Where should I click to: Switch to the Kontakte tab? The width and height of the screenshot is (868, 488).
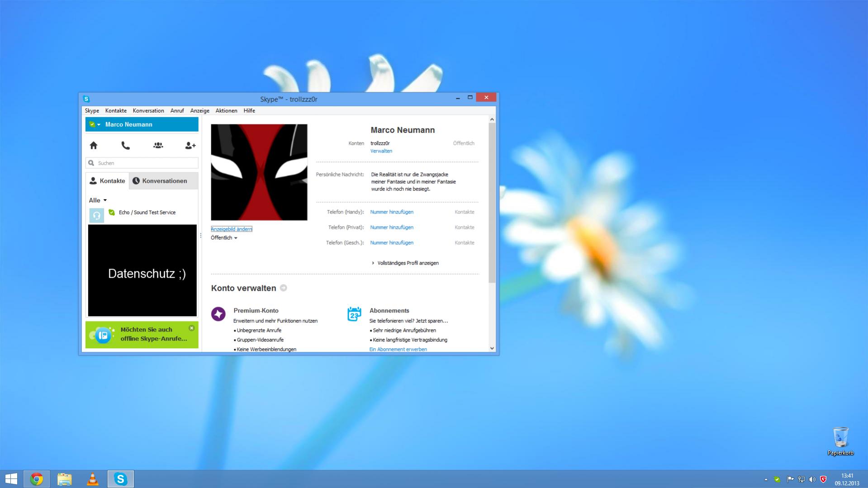[x=107, y=181]
